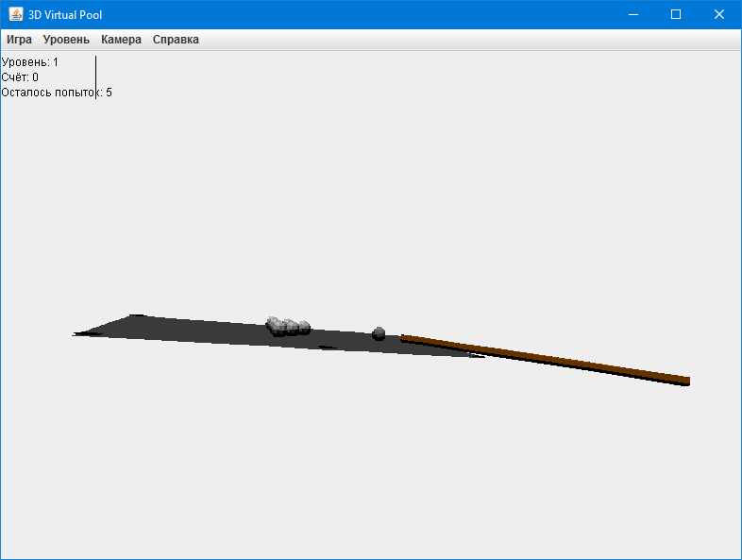Viewport: 742px width, 560px height.
Task: Maximize the 3D Virtual Pool window
Action: [676, 15]
